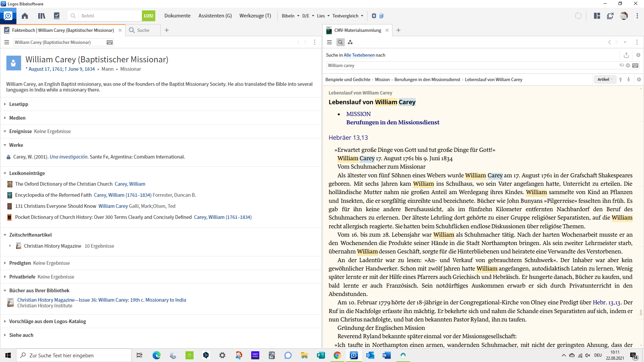
Task: Open Una investigación work link
Action: pyautogui.click(x=68, y=157)
